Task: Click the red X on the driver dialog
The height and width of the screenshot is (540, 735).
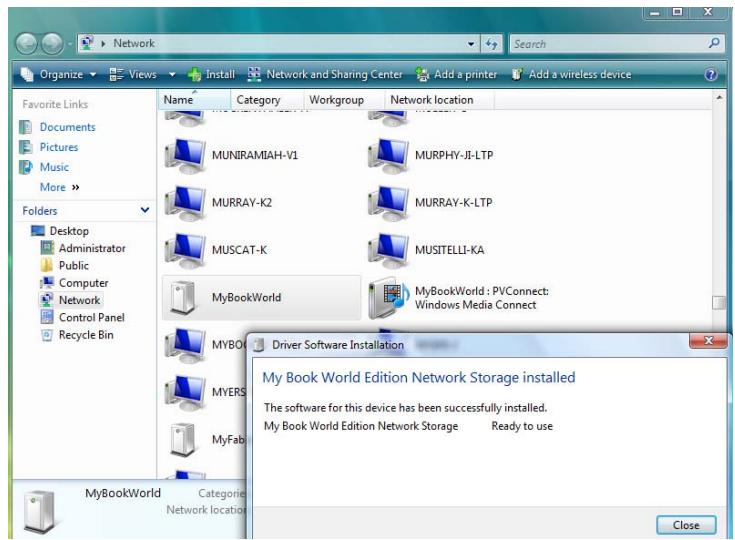Action: click(708, 341)
